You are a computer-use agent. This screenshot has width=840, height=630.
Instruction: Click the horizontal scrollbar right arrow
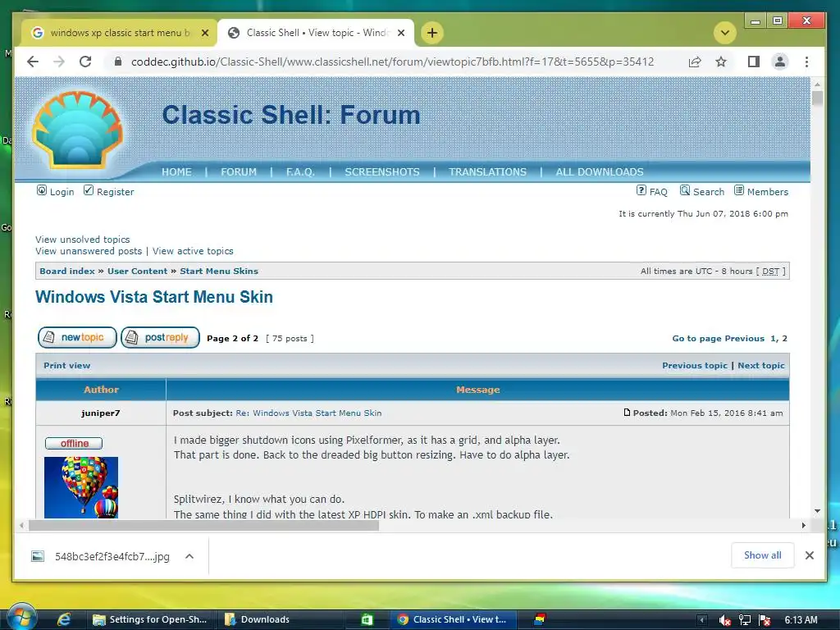point(804,526)
